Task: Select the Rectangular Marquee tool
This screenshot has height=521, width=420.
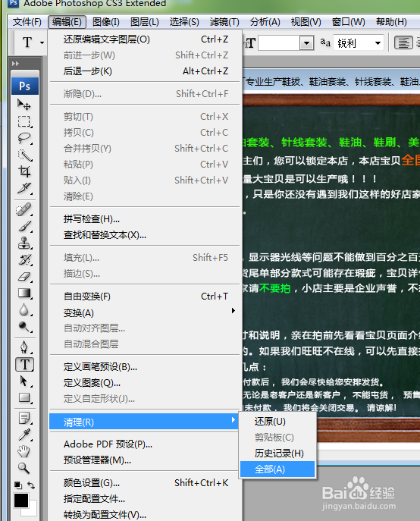Action: [24, 121]
